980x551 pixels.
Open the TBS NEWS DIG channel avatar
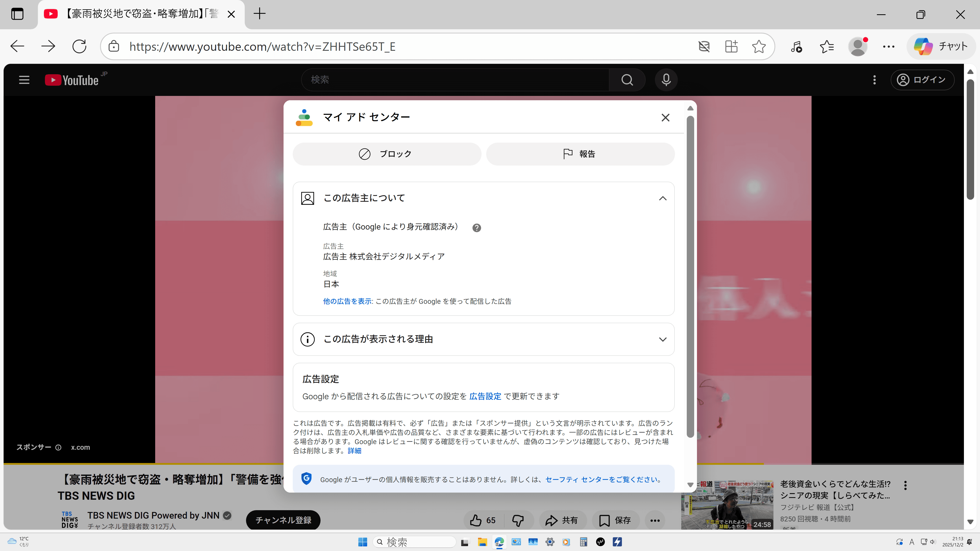pos(70,520)
